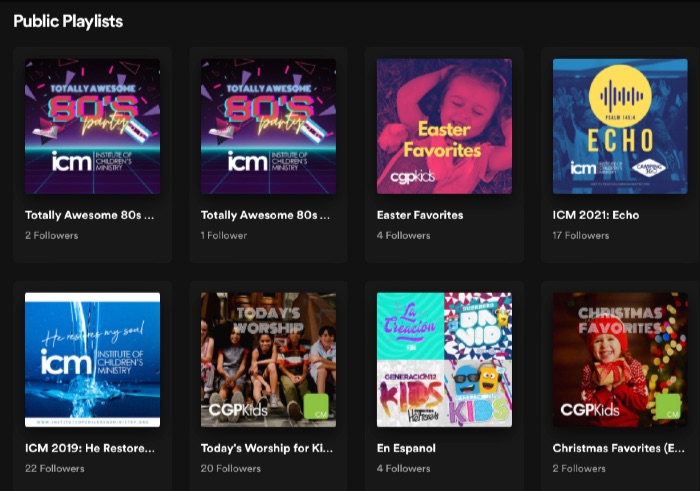Screen dimensions: 700x491
Task: Click the ICM 2021: Echo title
Action: point(596,215)
